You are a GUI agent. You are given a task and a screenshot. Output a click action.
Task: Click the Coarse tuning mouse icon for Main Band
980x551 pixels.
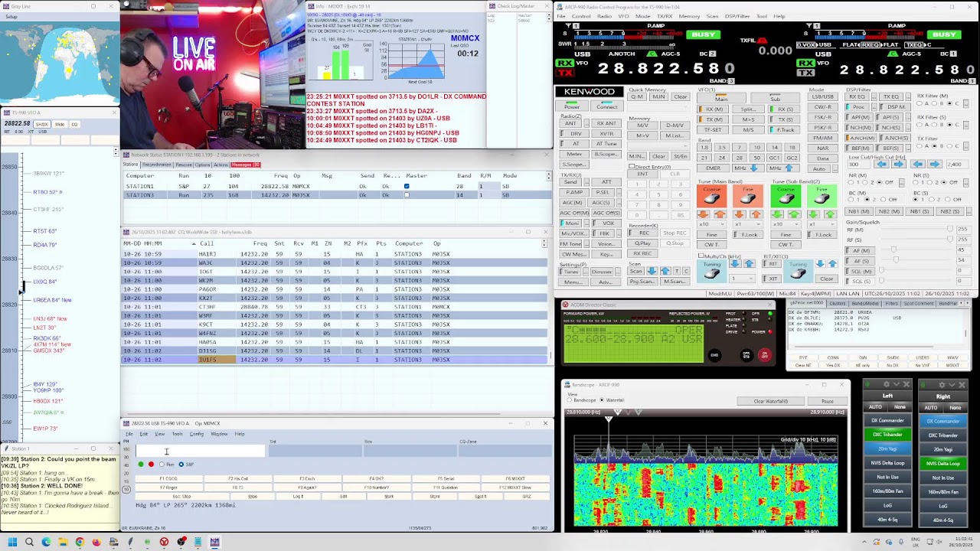point(711,196)
